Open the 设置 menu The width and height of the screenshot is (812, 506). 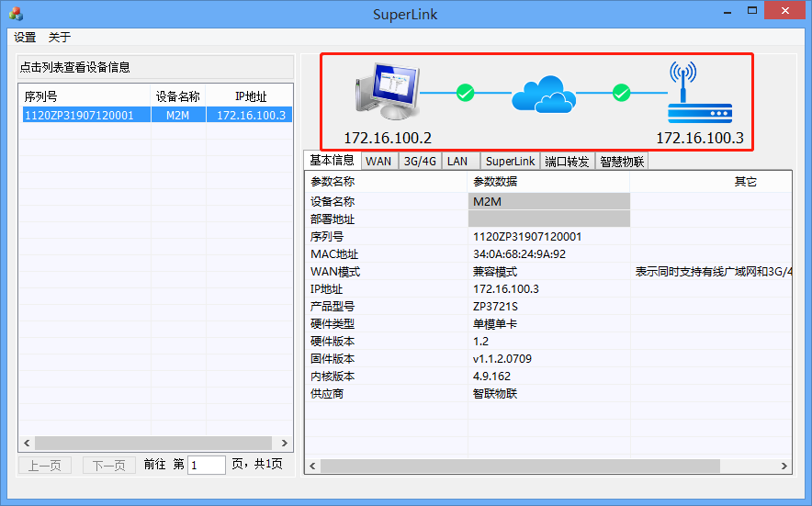tap(25, 38)
